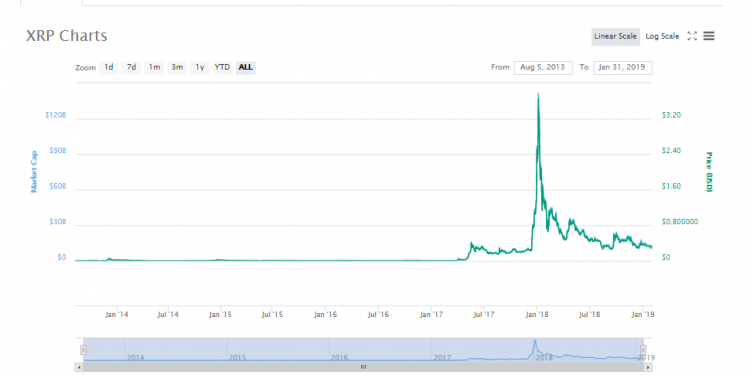Set zoom range to 3m

point(177,67)
